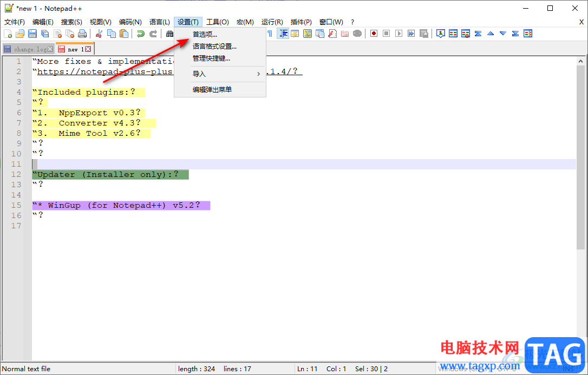
Task: Toggle the Folder as Workspace icon
Action: [345, 34]
